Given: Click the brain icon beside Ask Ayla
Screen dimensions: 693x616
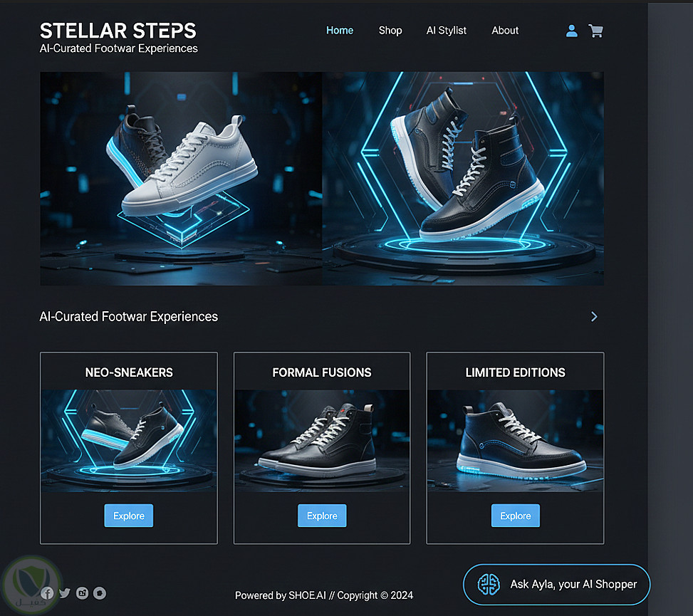Looking at the screenshot, I should pos(489,584).
